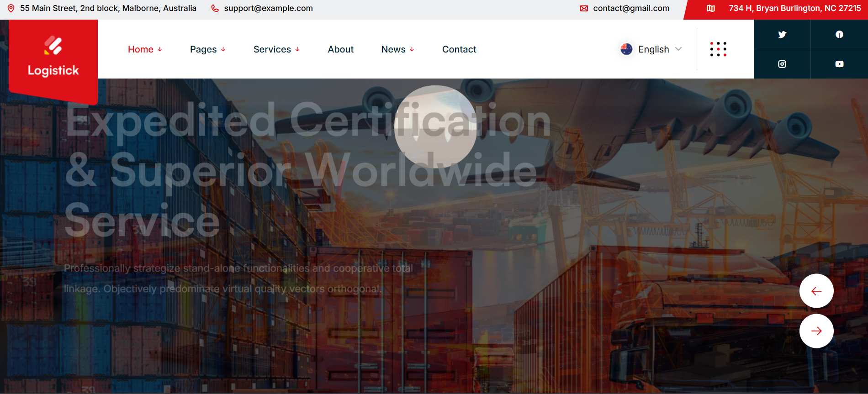Screen dimensions: 868x394
Task: Click the support@example.com link
Action: coord(268,8)
